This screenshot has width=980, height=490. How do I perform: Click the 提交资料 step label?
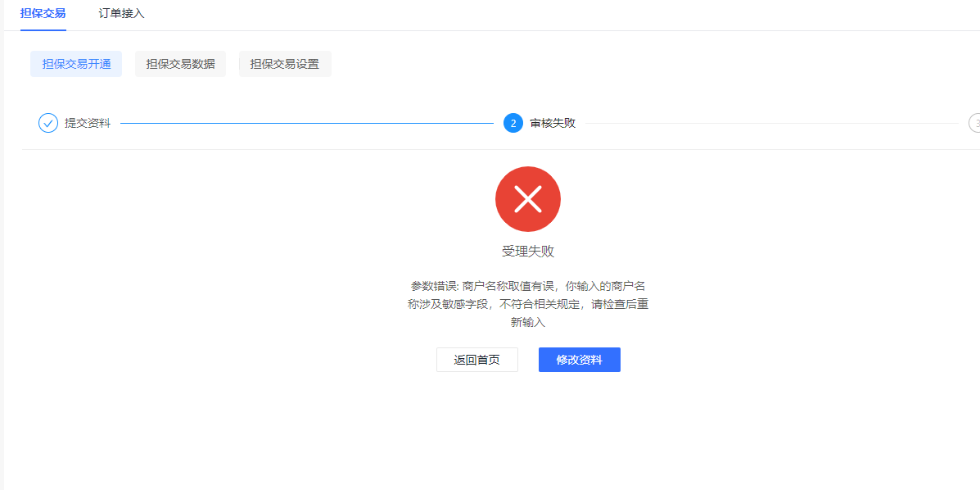tap(88, 123)
